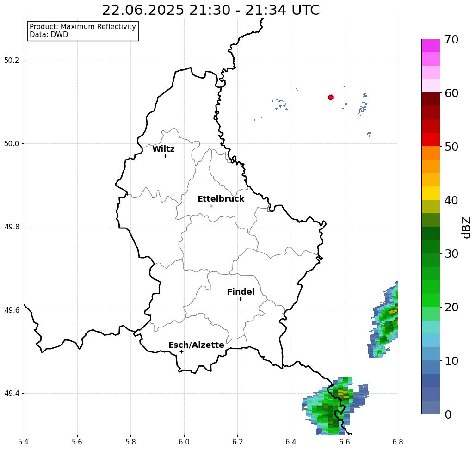Click latitude tick label 49.4
The image size is (476, 450).
12,394
